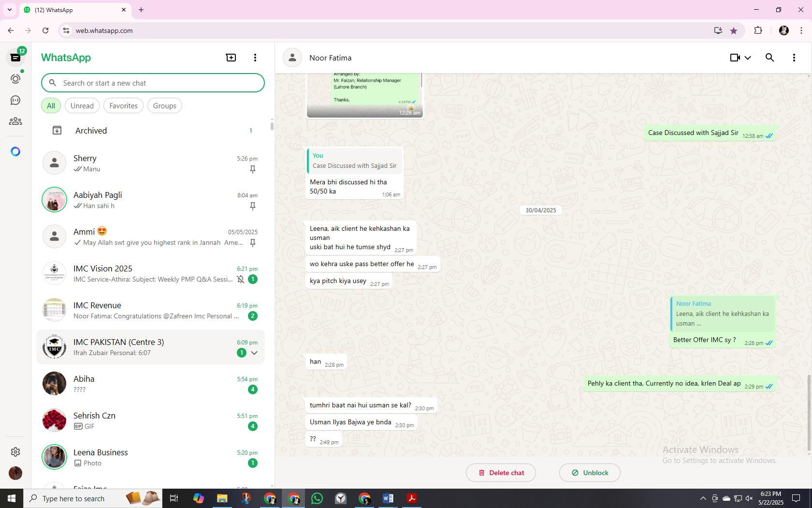Select the Favorites filter tab
This screenshot has width=812, height=508.
123,105
